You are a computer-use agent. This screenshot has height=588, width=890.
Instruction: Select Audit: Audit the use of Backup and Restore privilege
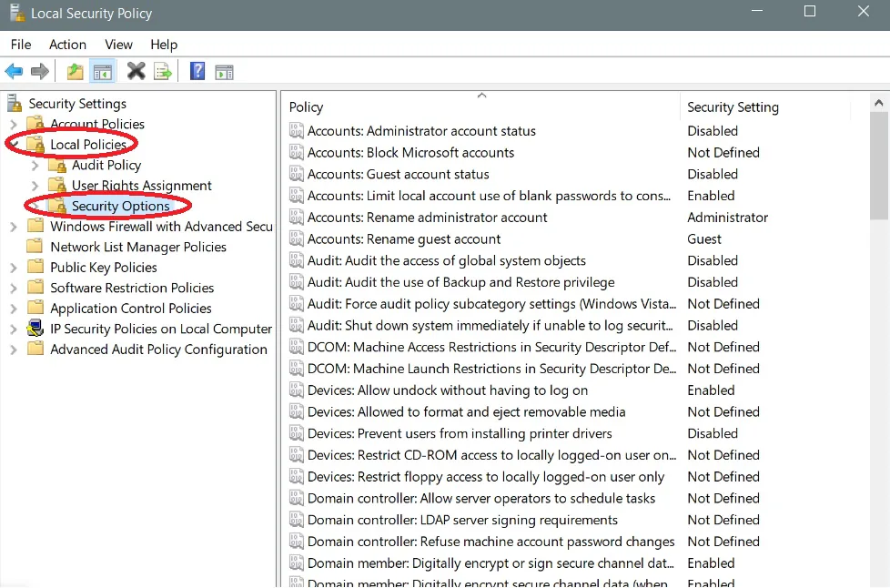[460, 282]
